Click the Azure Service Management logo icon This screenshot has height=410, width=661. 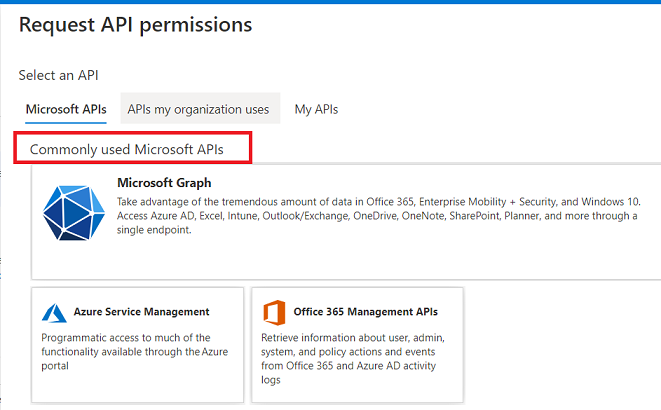[x=54, y=313]
